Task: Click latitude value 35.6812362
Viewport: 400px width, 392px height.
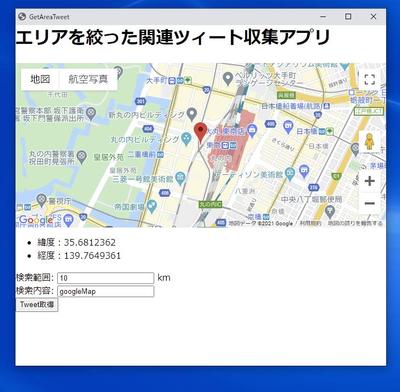Action: point(90,242)
